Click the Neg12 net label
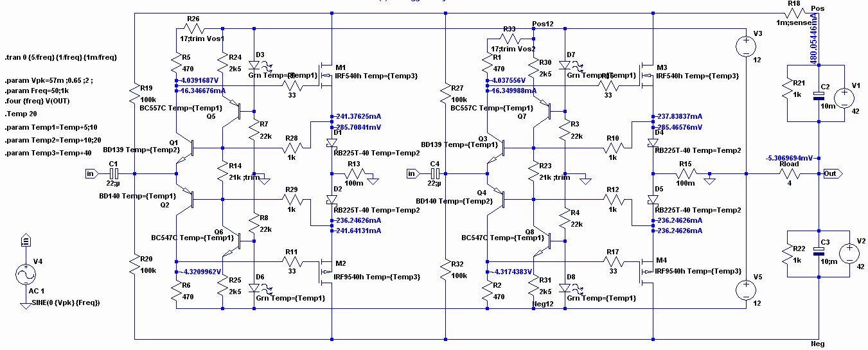 click(x=543, y=304)
